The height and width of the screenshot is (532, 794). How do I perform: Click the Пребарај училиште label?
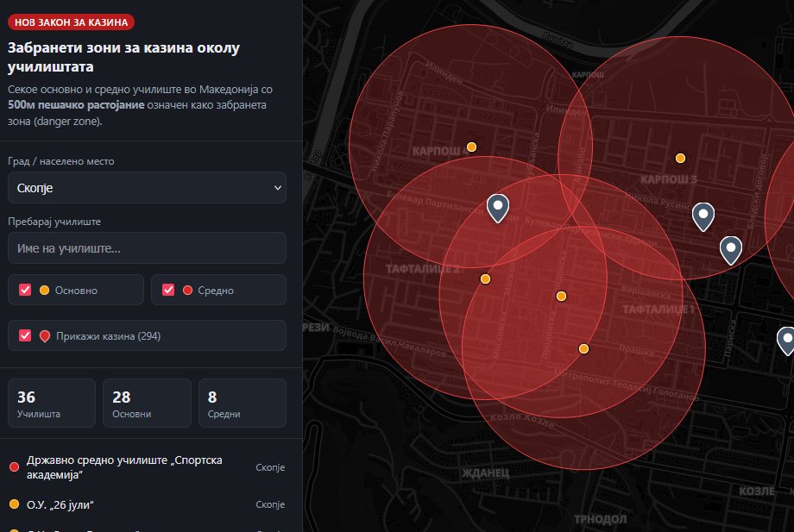point(54,222)
